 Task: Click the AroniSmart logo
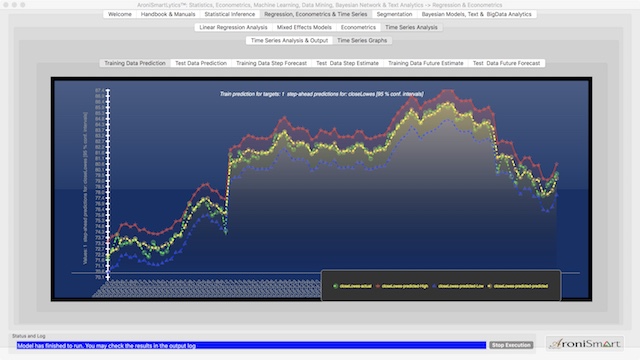click(585, 344)
